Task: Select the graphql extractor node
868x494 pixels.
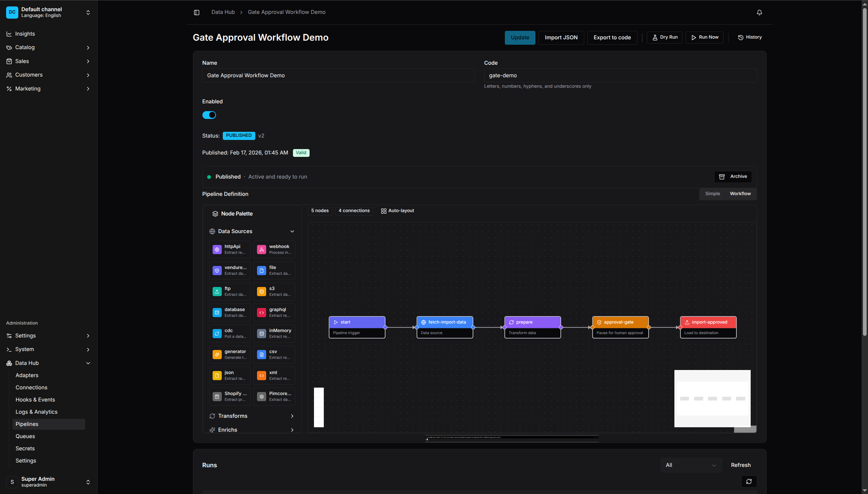Action: pyautogui.click(x=274, y=312)
